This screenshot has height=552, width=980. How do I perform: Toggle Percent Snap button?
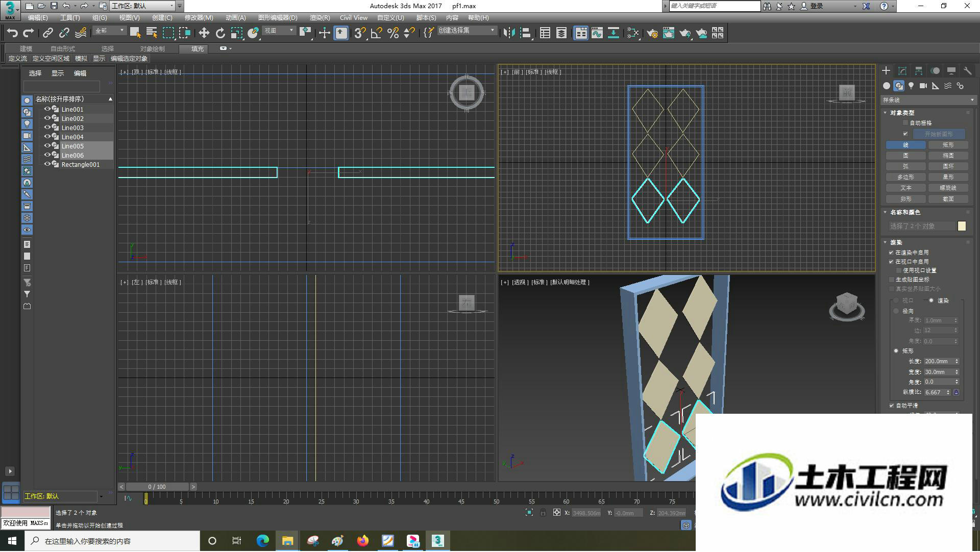tap(393, 33)
